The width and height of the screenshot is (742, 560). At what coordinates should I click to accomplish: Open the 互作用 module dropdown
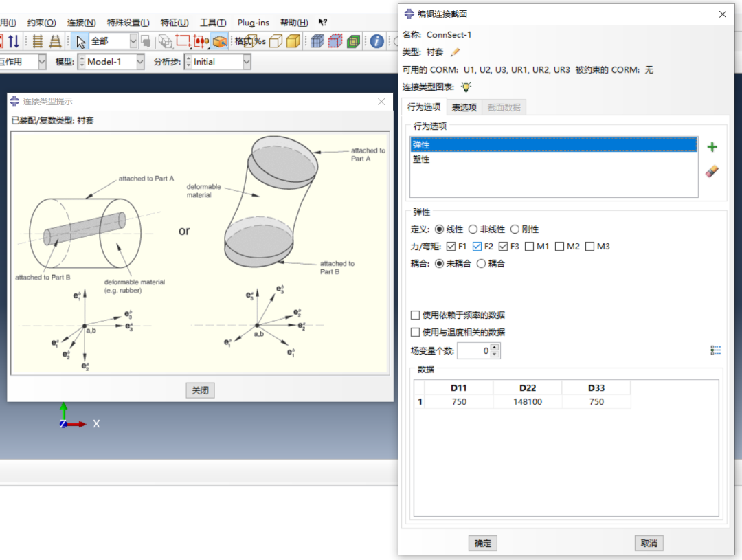coord(42,62)
